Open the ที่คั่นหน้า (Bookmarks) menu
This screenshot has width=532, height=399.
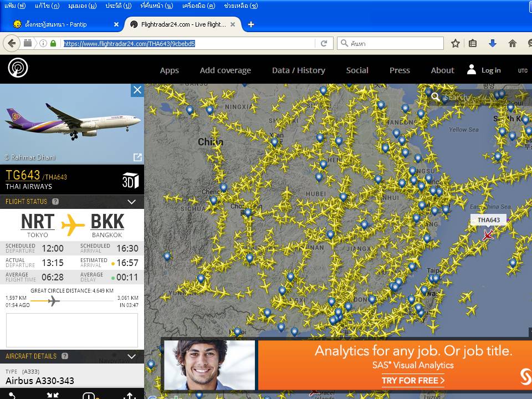click(x=156, y=6)
